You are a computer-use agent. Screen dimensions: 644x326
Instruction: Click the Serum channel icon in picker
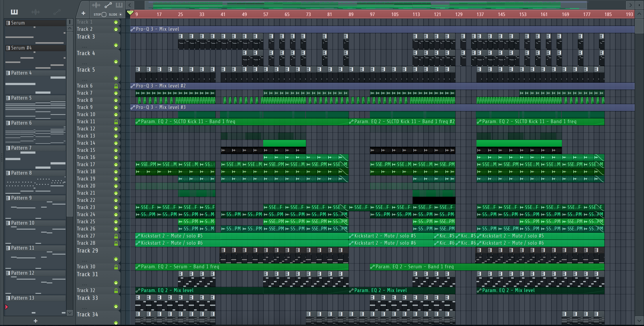click(8, 23)
